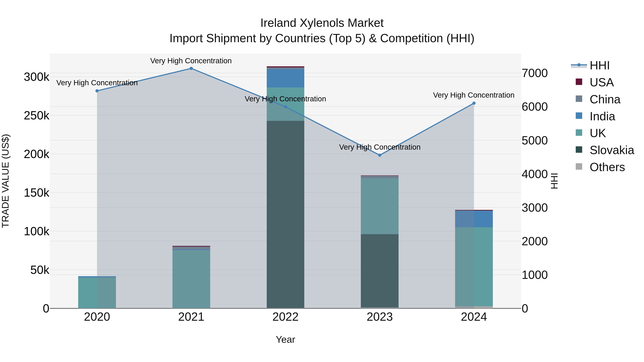Click the 2020 HHI line marker
Image resolution: width=644 pixels, height=362 pixels.
point(97,91)
